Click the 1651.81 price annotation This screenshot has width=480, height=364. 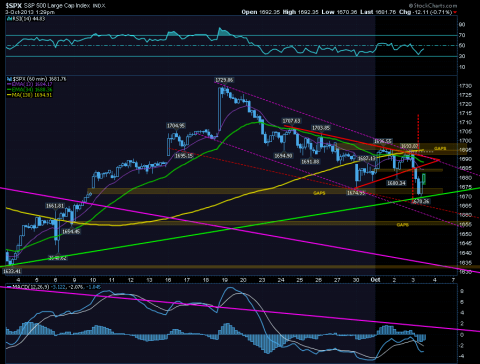coord(55,206)
